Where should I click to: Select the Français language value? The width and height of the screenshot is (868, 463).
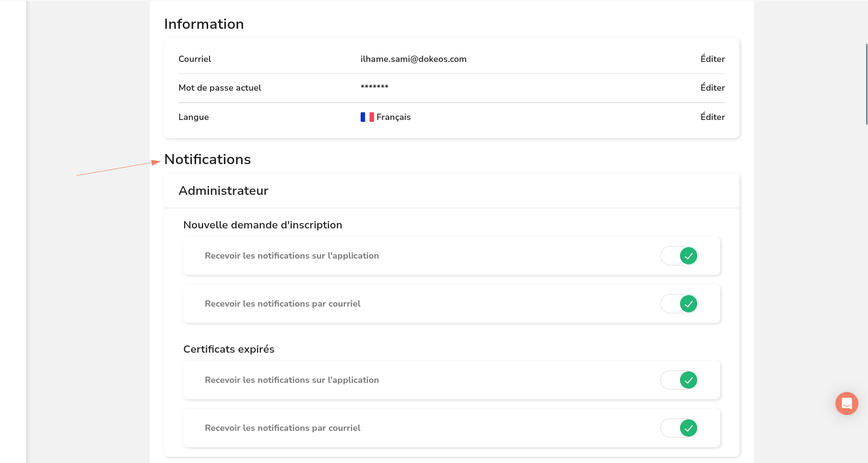pos(393,117)
